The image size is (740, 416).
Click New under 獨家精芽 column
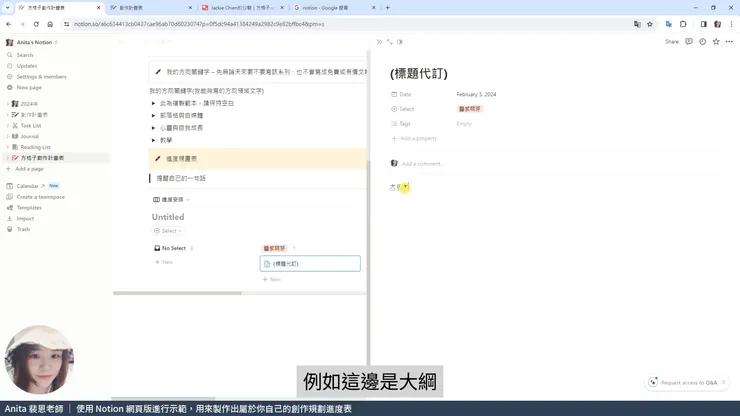pyautogui.click(x=272, y=280)
